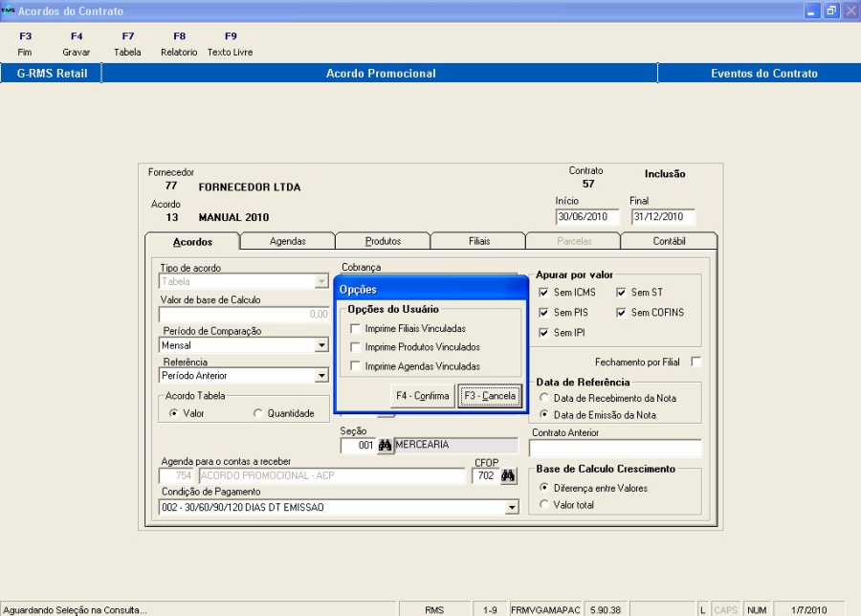Switch to the Agendas tab
Image resolution: width=861 pixels, height=616 pixels.
(x=287, y=241)
